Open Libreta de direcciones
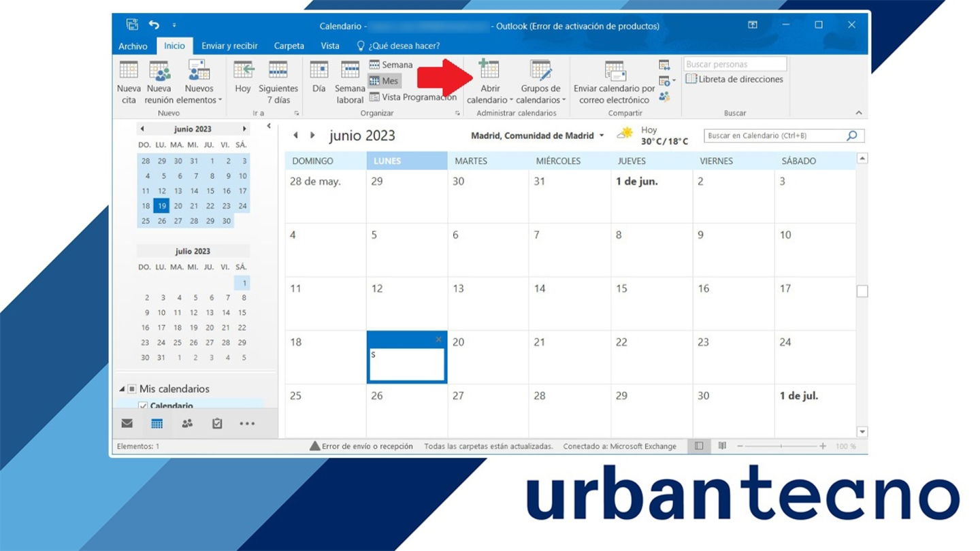 pyautogui.click(x=734, y=79)
